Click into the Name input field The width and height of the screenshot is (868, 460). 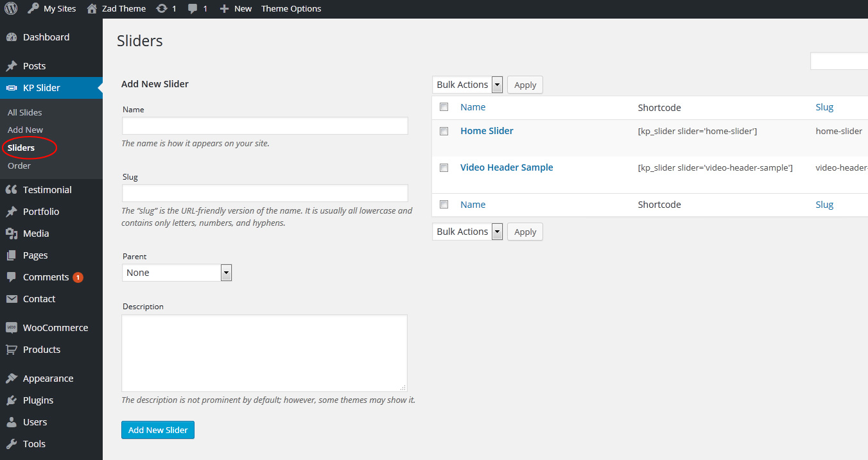pos(265,126)
